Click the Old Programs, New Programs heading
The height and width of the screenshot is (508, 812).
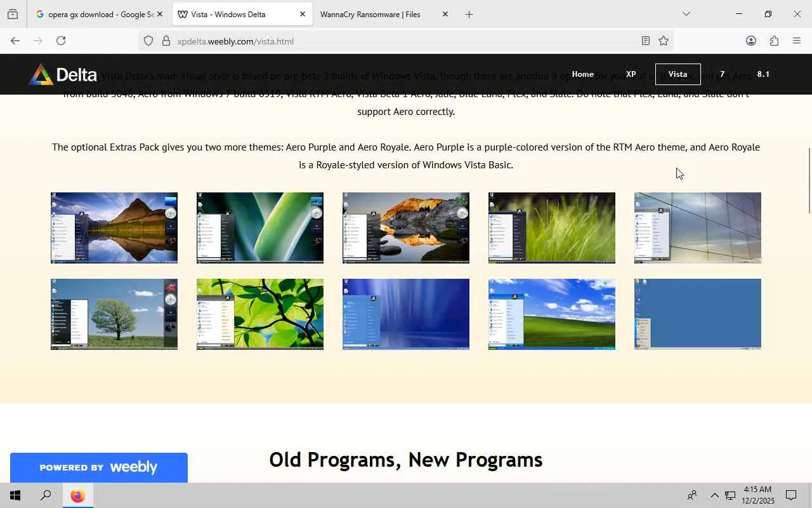pos(406,460)
